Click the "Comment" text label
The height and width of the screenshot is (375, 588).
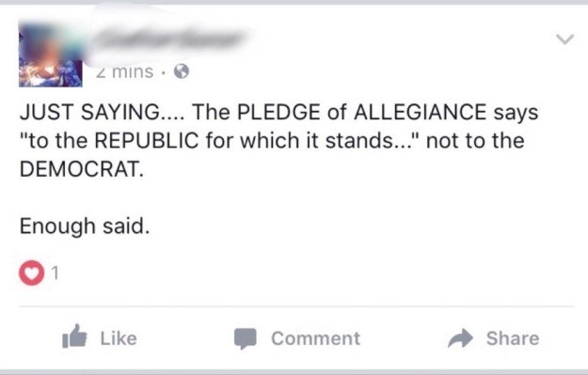click(x=316, y=338)
